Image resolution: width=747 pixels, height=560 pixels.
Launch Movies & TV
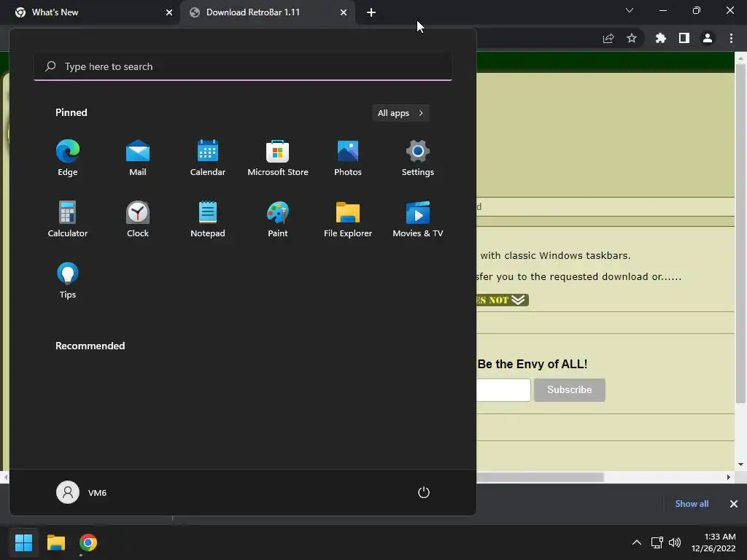click(x=418, y=219)
